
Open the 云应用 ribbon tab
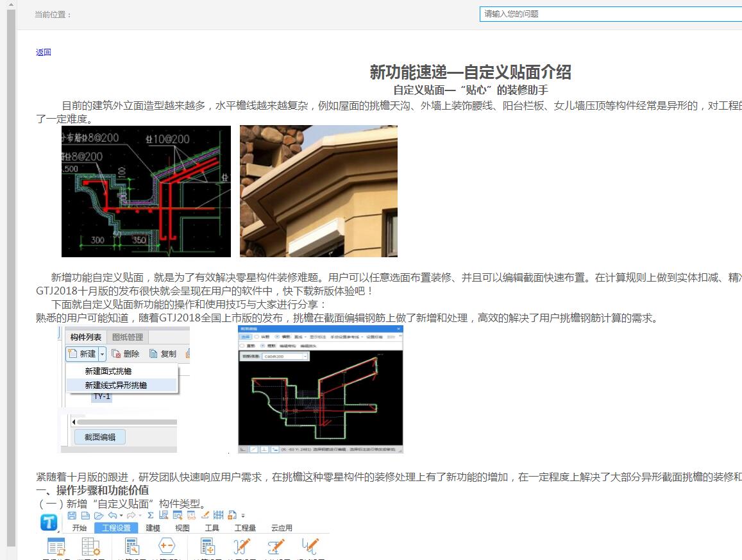tap(282, 528)
